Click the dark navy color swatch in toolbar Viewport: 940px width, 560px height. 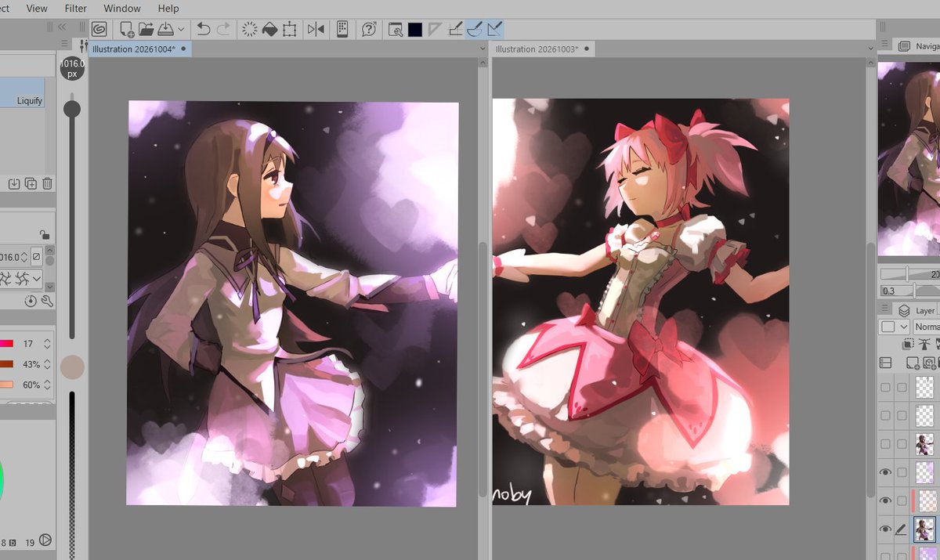[x=415, y=29]
